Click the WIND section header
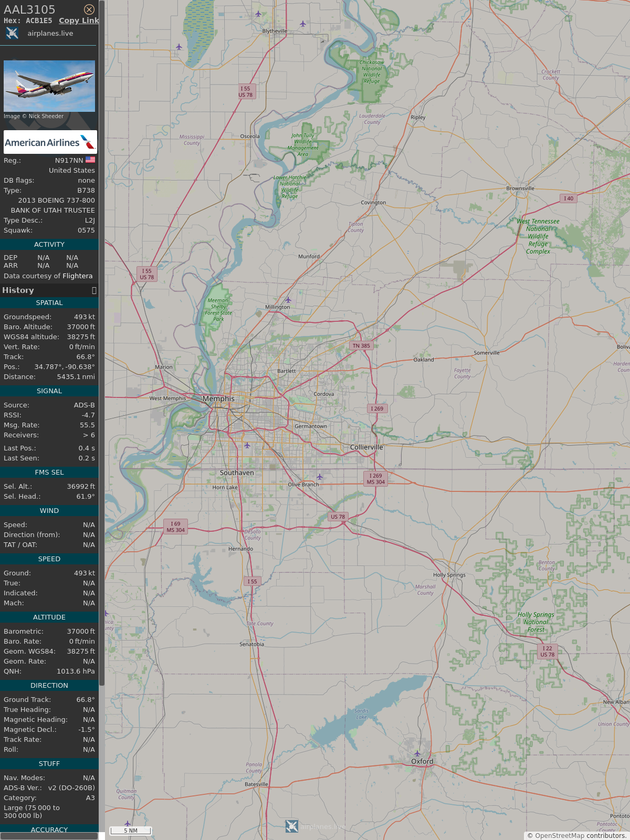Screen dimensions: 630x840 49,511
